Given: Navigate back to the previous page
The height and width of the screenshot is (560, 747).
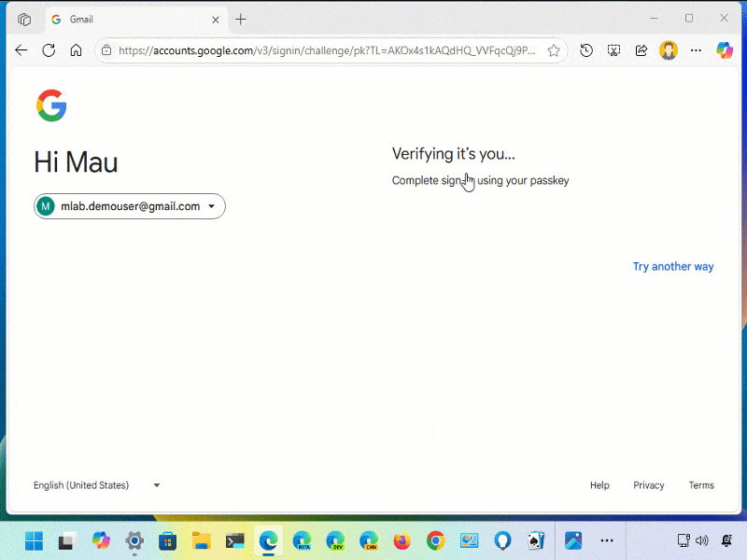Looking at the screenshot, I should [x=21, y=50].
